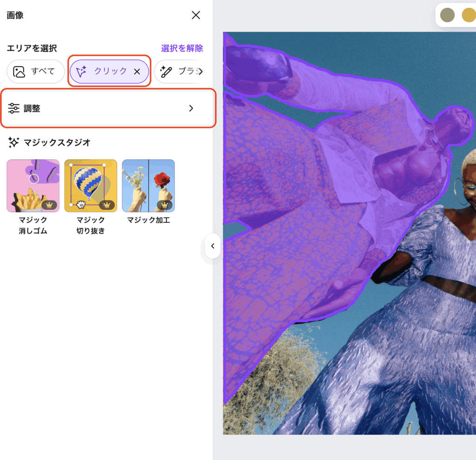The width and height of the screenshot is (476, 460).
Task: Open the マジック消しゴム tool thumbnail
Action: tap(33, 186)
